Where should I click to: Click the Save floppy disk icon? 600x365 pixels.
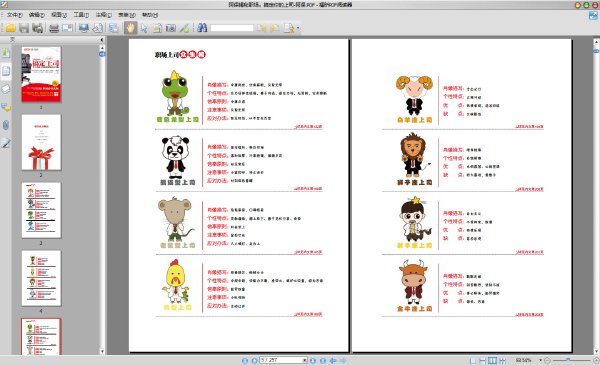click(24, 28)
